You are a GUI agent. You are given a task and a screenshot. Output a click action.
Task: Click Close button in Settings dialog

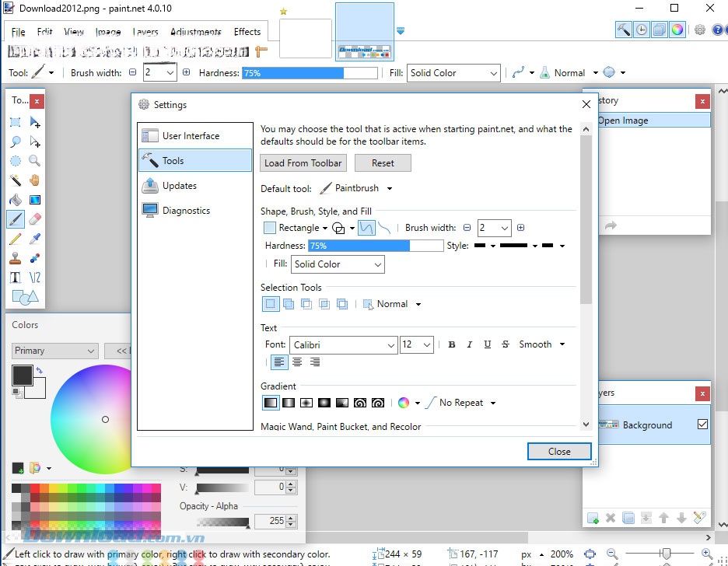[559, 452]
